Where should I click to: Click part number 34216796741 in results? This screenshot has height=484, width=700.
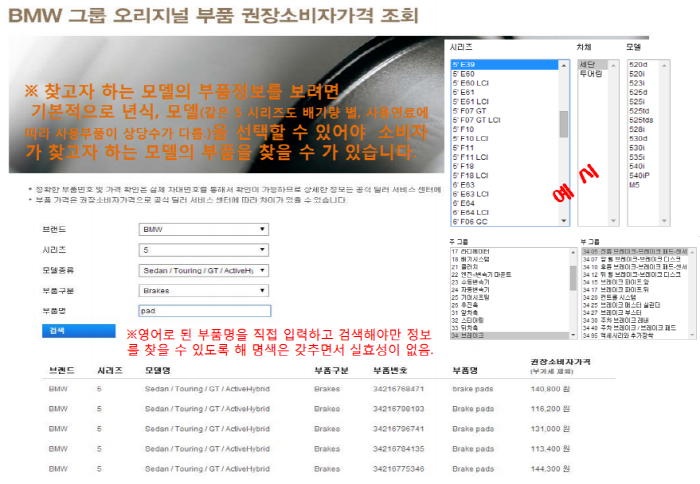[398, 429]
